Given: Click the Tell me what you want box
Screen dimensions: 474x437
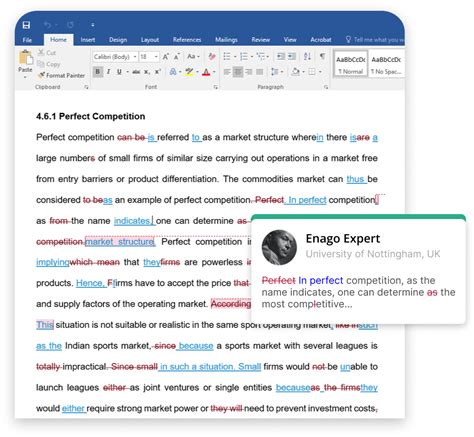Looking at the screenshot, I should pyautogui.click(x=375, y=40).
